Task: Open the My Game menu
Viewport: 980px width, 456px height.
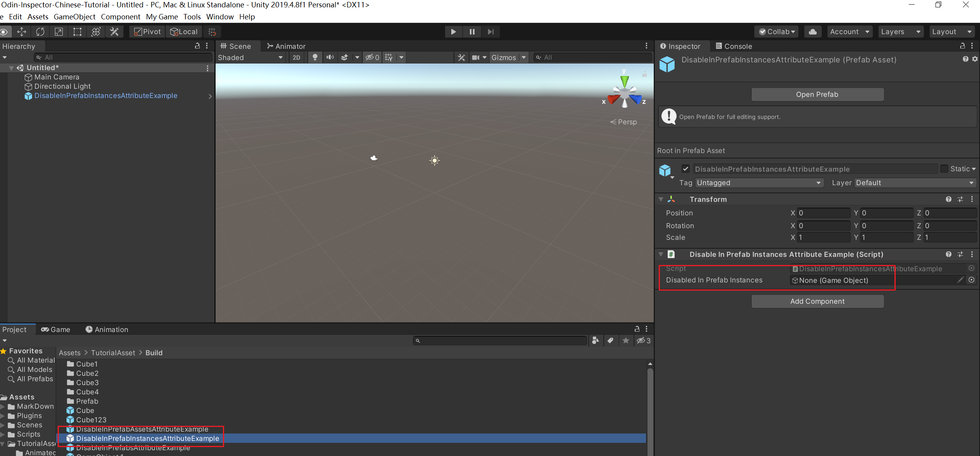Action: (162, 17)
